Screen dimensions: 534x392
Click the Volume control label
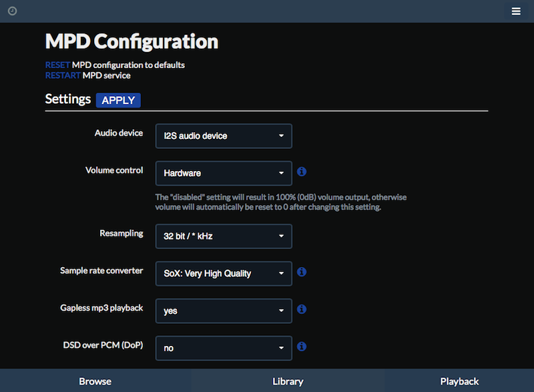click(114, 170)
